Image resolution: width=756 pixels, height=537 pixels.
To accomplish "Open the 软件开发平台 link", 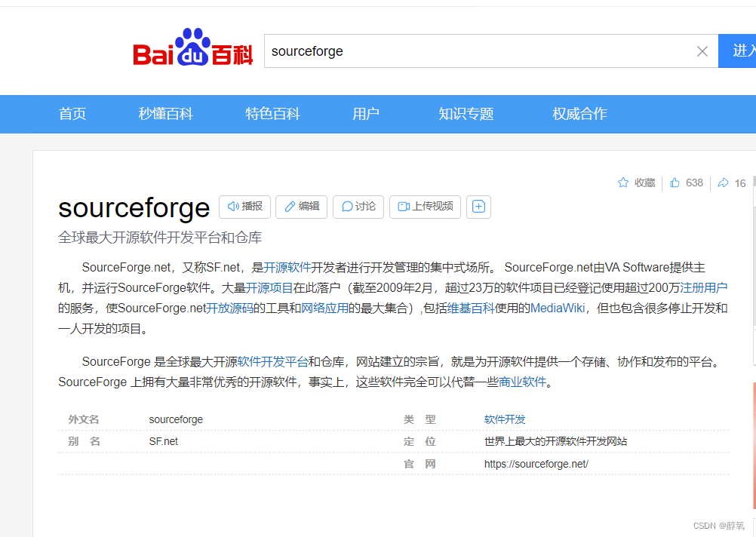I will (x=273, y=361).
